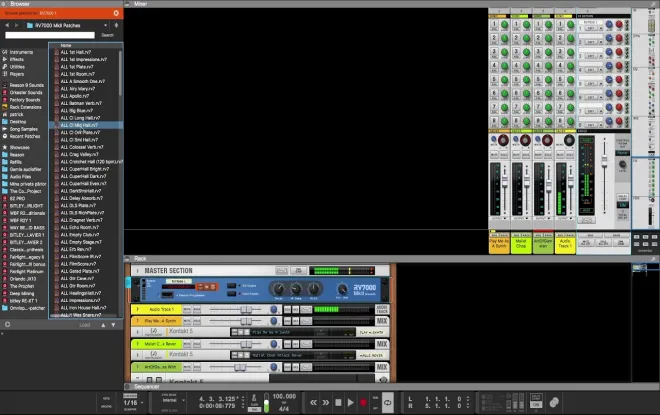This screenshot has height=415, width=660.
Task: Select the patch 'ALL Big Blue.rv7'
Action: [x=77, y=111]
